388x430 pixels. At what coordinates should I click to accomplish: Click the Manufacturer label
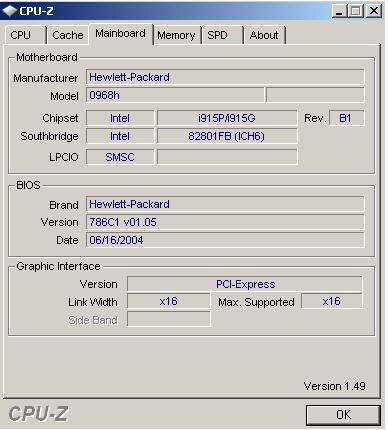[46, 78]
